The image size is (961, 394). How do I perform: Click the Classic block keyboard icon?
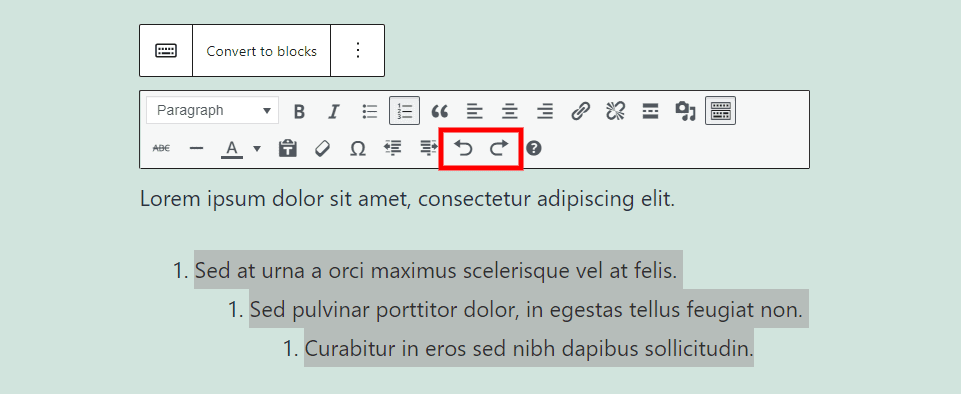(166, 51)
